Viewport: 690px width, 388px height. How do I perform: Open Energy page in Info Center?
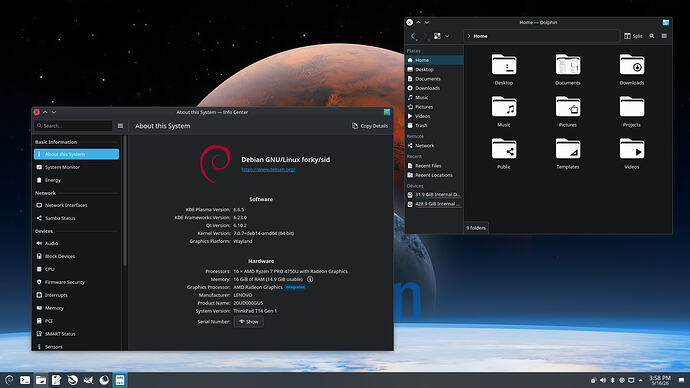pos(76,180)
